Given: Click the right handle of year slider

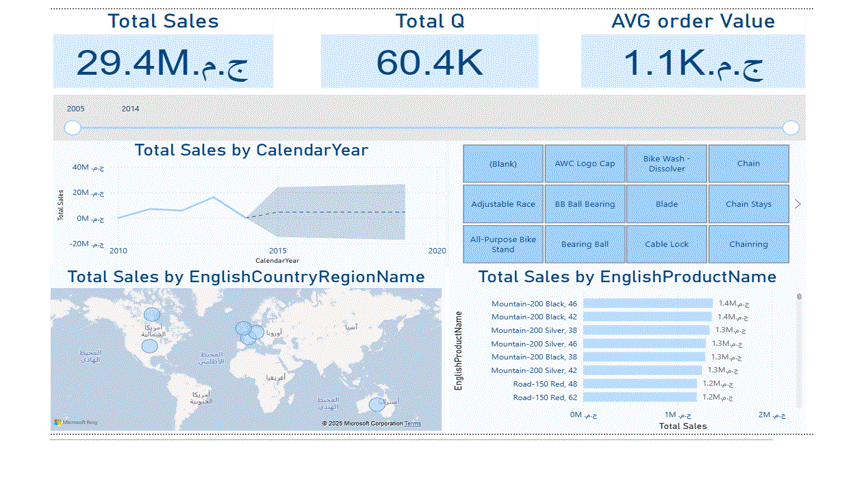Looking at the screenshot, I should click(790, 128).
